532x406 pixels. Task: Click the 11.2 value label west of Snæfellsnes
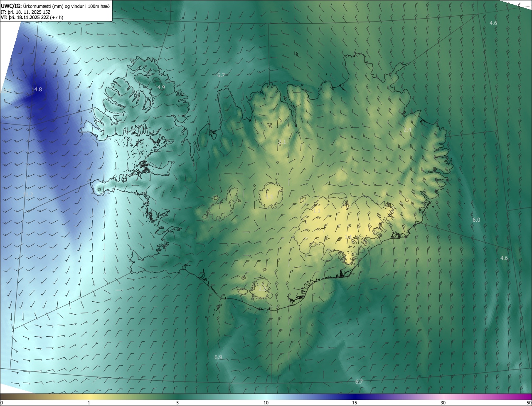pyautogui.click(x=28, y=194)
